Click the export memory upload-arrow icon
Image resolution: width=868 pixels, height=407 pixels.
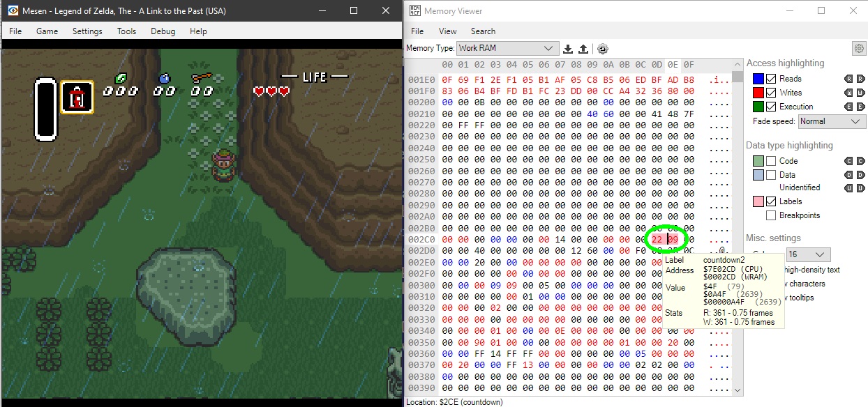coord(583,49)
